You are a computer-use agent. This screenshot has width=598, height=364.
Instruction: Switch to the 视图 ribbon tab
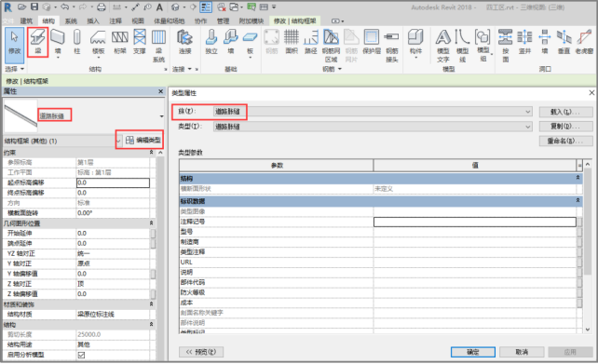pyautogui.click(x=138, y=21)
